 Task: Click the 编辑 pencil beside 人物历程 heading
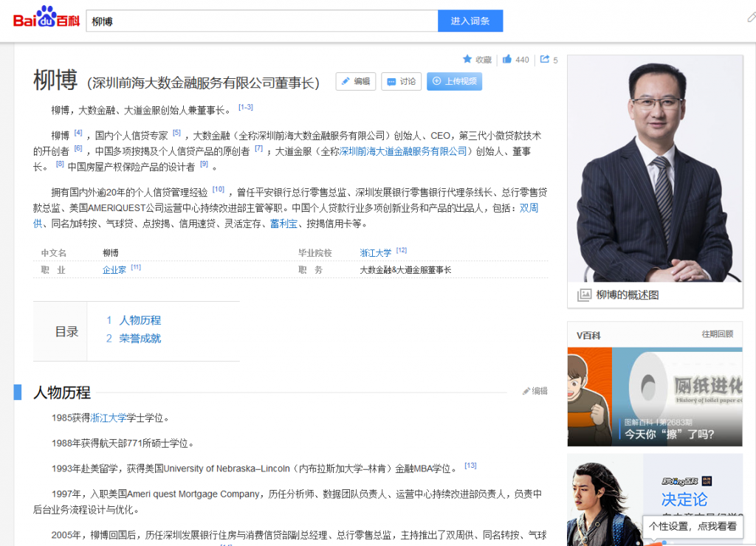(535, 391)
